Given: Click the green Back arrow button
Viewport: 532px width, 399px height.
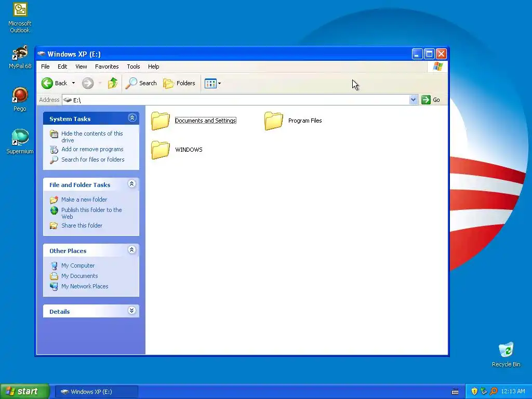Looking at the screenshot, I should click(47, 83).
